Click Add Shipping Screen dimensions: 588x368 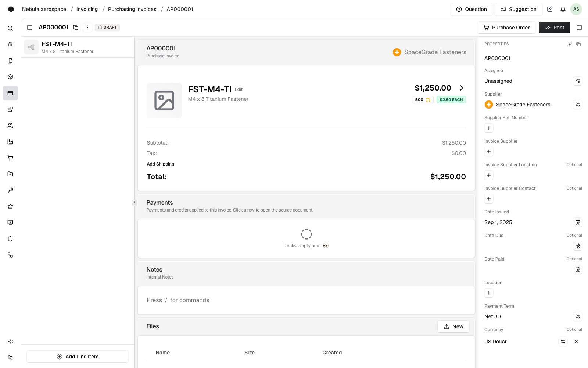(161, 164)
